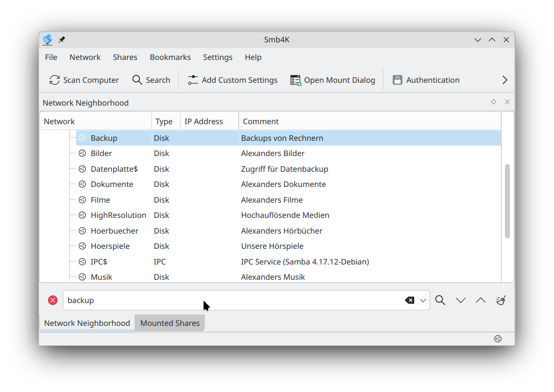Expand hidden toolbar items chevron
Viewport: 554px width, 392px height.
point(505,80)
